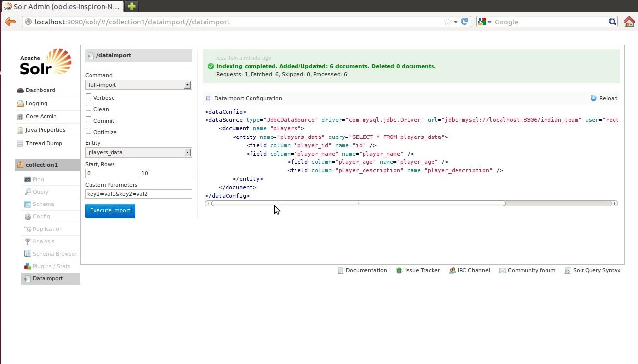Screen dimensions: 638x364
Task: Click the browser back arrow
Action: coord(10,22)
